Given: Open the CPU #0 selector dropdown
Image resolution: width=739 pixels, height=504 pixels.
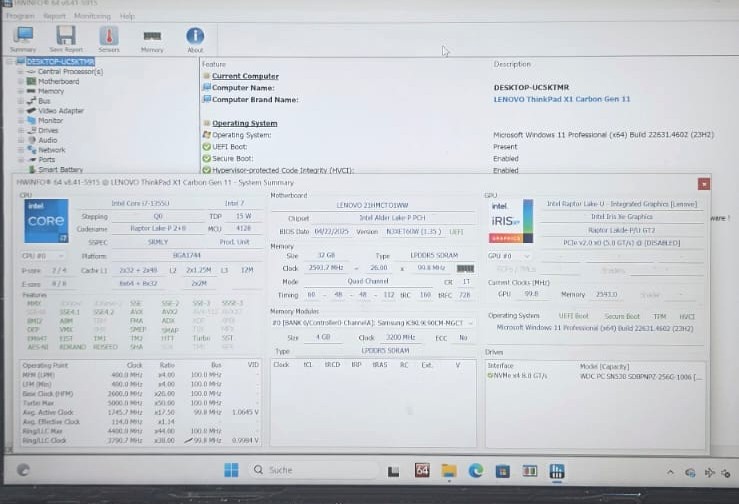Looking at the screenshot, I should point(42,256).
